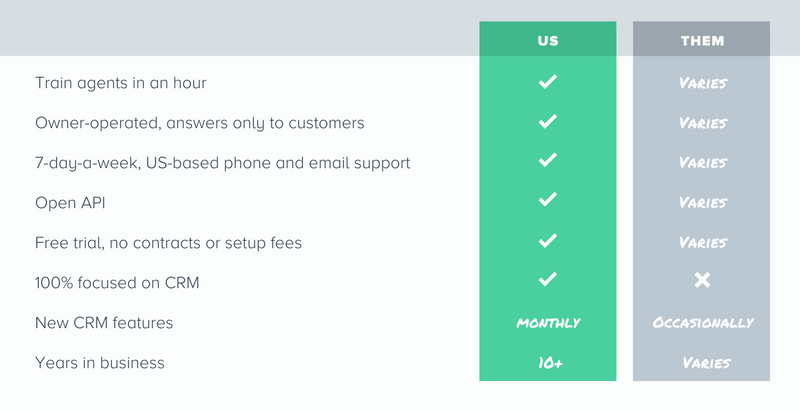Select the checkmark for 7-day-a-week support
This screenshot has width=800, height=410.
[547, 160]
